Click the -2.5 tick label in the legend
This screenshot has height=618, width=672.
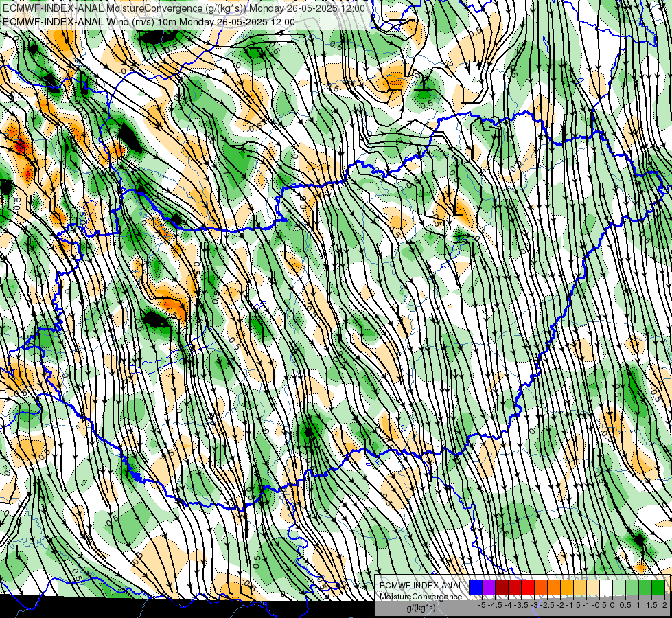[547, 605]
